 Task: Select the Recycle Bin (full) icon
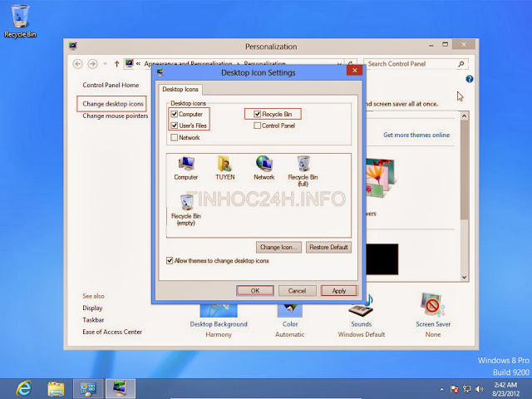[303, 171]
